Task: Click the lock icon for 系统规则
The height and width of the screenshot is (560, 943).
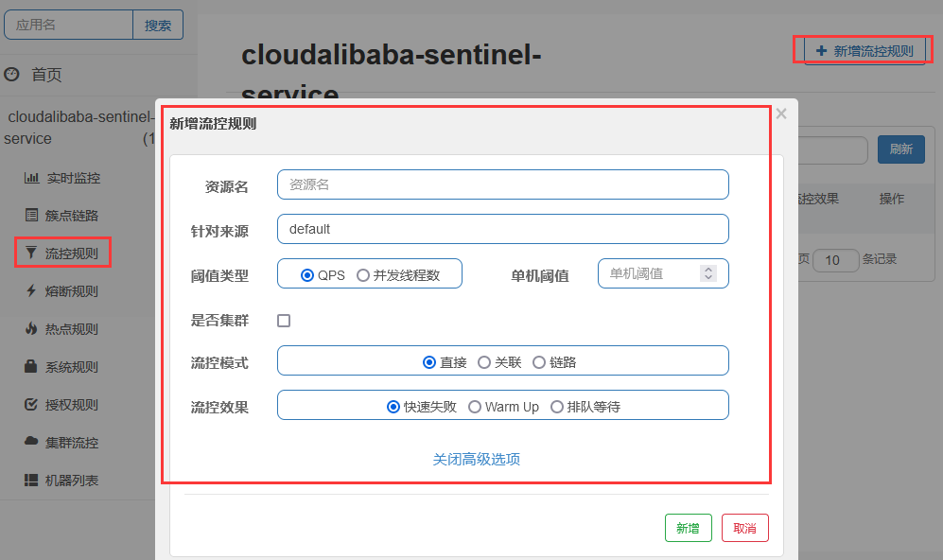Action: (x=30, y=366)
